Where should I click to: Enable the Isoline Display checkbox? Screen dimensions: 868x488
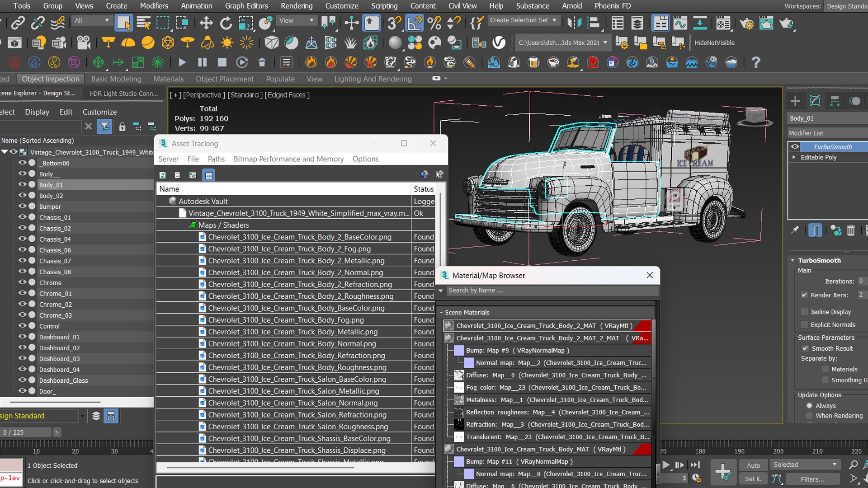804,312
